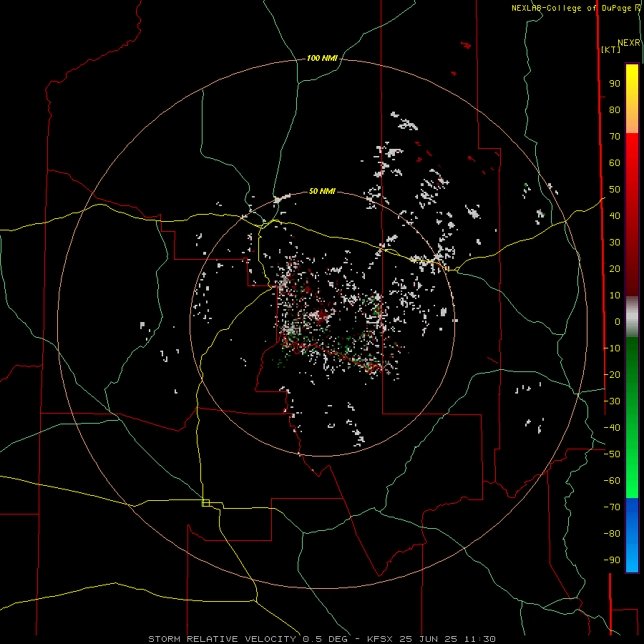Select the "-80" scale value
The height and width of the screenshot is (644, 644).
[612, 534]
